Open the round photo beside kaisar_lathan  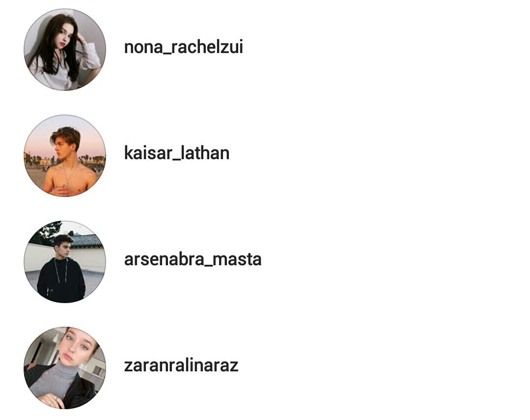[x=64, y=156]
